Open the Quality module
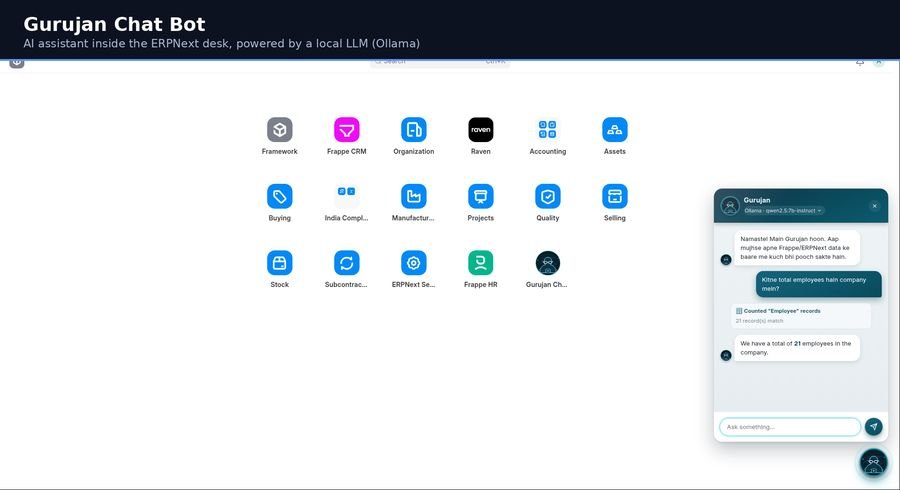The width and height of the screenshot is (900, 490). [x=548, y=196]
